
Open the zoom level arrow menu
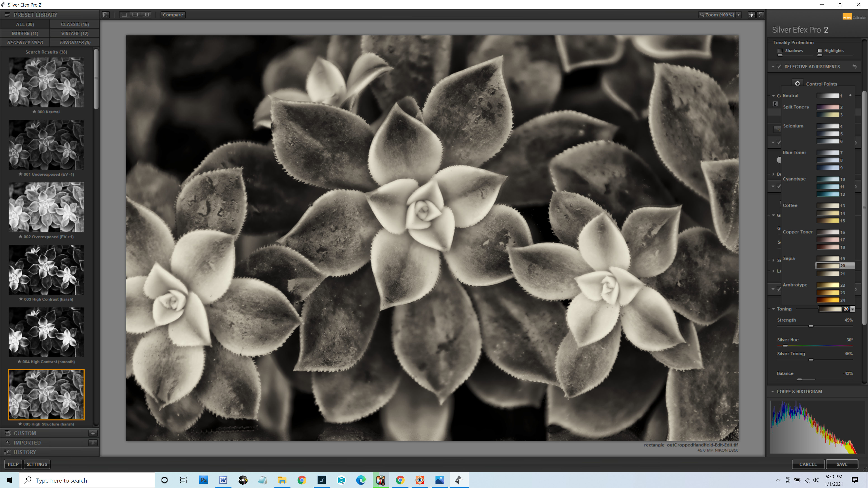[739, 15]
